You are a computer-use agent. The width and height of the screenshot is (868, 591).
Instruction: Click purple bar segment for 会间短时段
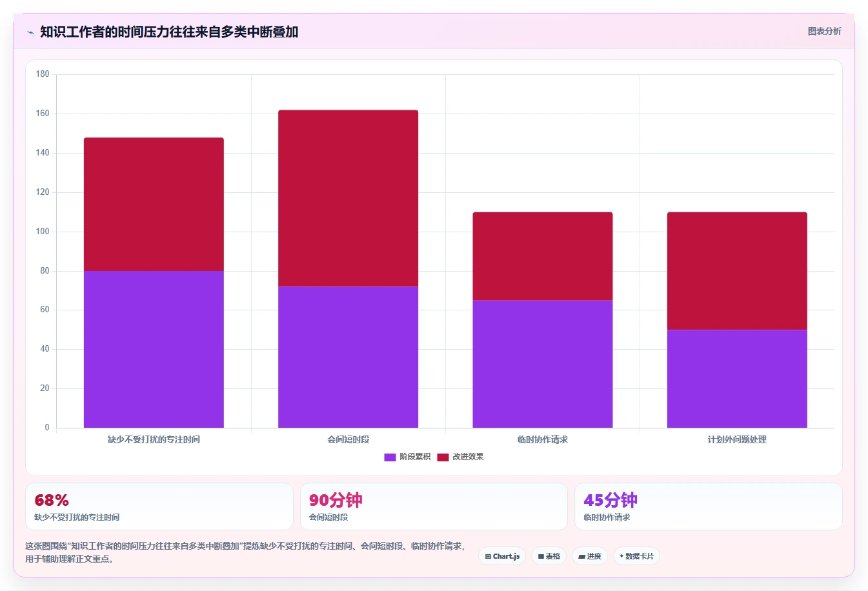tap(348, 357)
